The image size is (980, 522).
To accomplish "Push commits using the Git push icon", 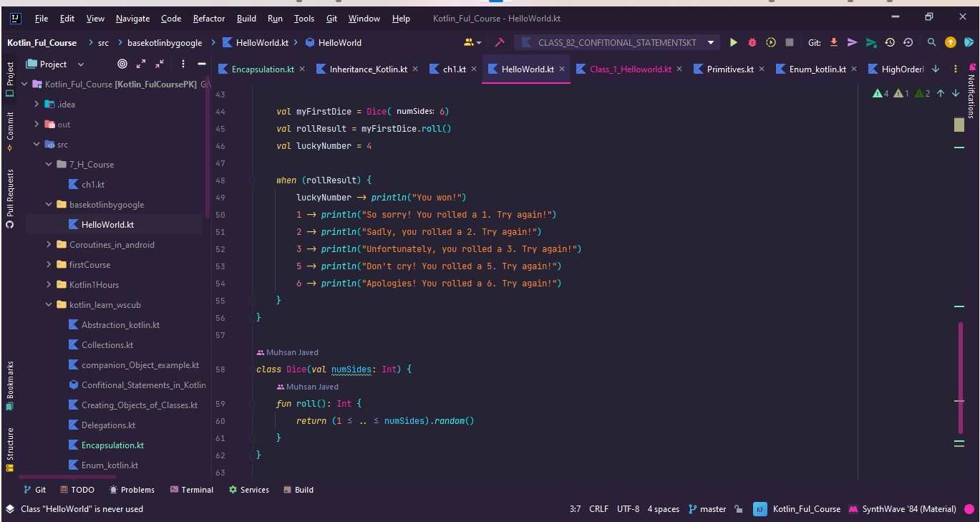I will coord(853,42).
